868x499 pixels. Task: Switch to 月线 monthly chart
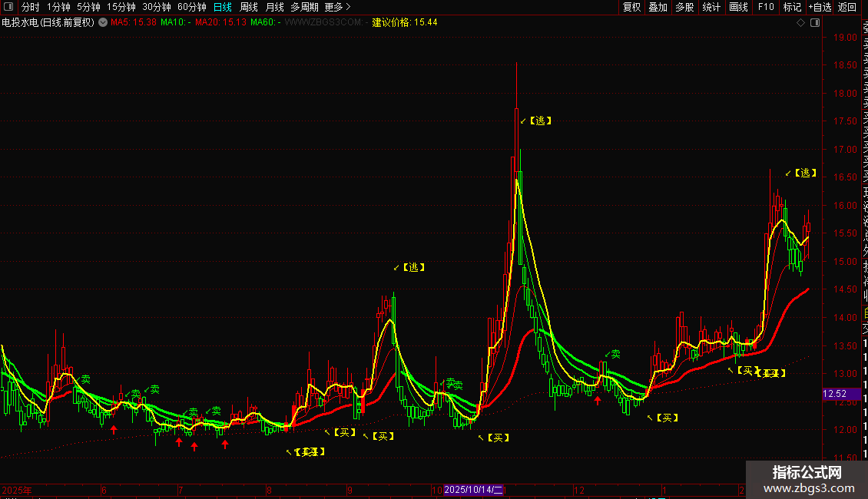(x=275, y=7)
